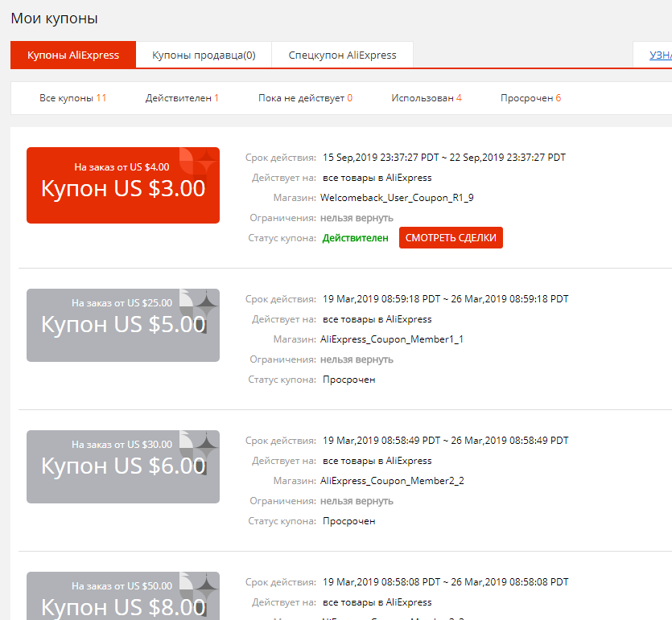672x620 pixels.
Task: Click validity dates with 08:59:18 PDT
Action: (445, 299)
